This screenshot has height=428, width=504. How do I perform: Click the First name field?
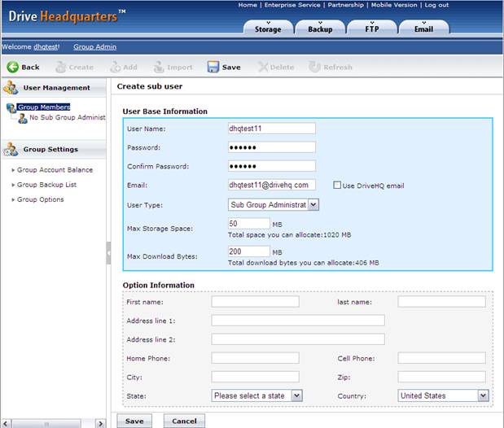pos(255,302)
